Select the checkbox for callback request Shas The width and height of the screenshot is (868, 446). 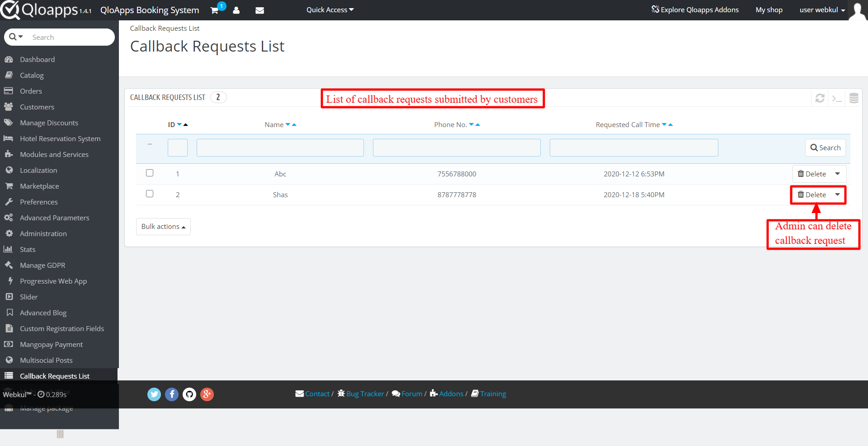[x=150, y=194]
